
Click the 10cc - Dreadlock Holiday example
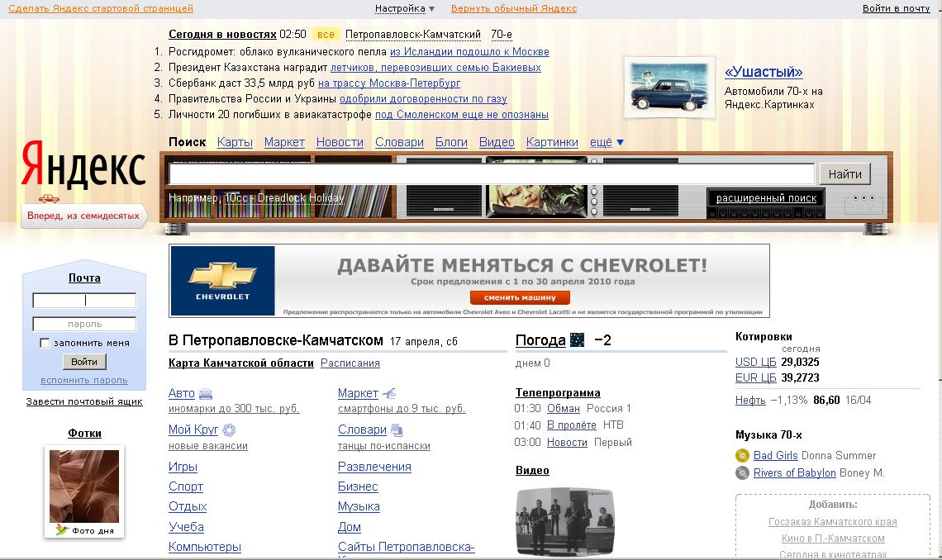pos(285,197)
